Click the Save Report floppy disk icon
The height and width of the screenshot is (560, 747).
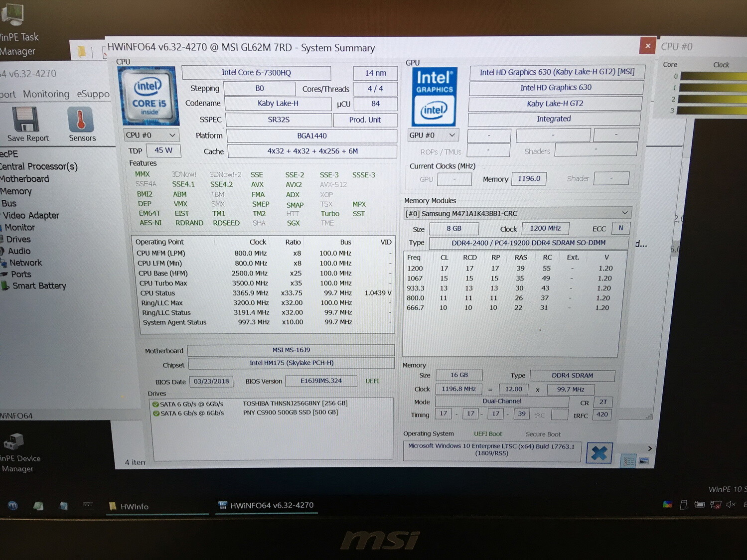[x=26, y=120]
